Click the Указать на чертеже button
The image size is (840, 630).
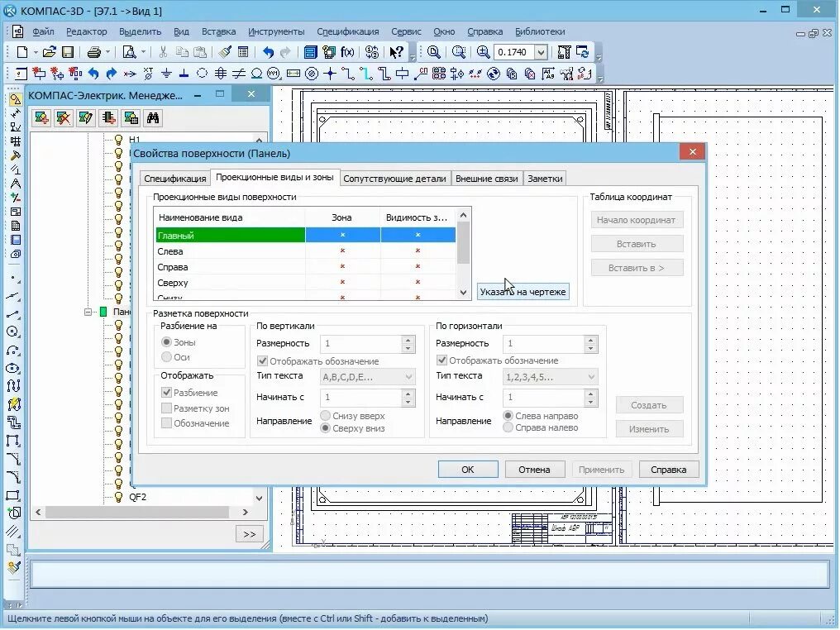[x=523, y=292]
